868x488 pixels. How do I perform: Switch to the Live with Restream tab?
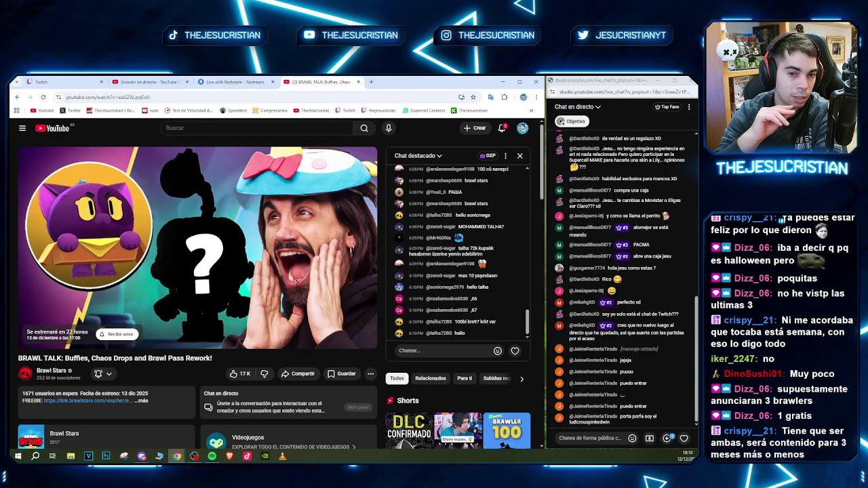click(x=235, y=82)
